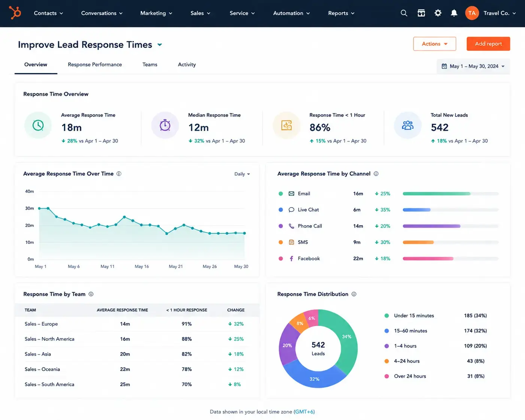Open the Sales menu
Image resolution: width=525 pixels, height=420 pixels.
click(x=200, y=13)
